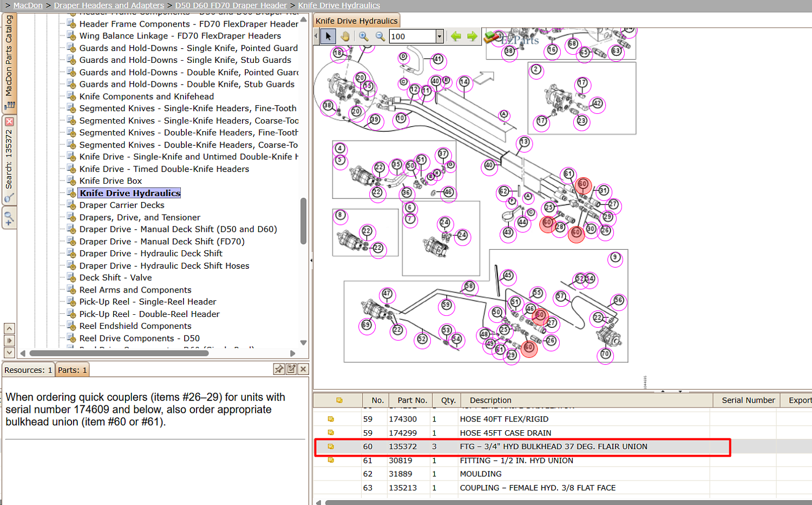Click the Knife Drive Box page icon
The image size is (812, 505).
(x=71, y=181)
